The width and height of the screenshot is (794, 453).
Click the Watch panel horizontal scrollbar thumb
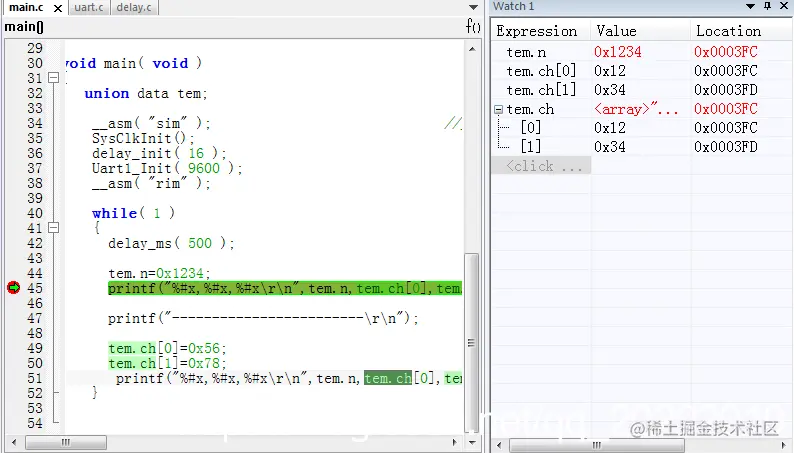coord(597,445)
